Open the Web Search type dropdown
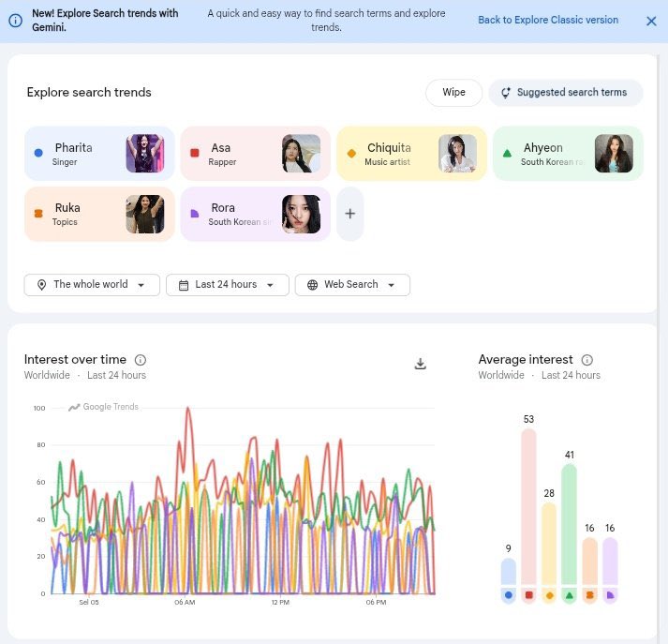668x644 pixels. tap(353, 285)
